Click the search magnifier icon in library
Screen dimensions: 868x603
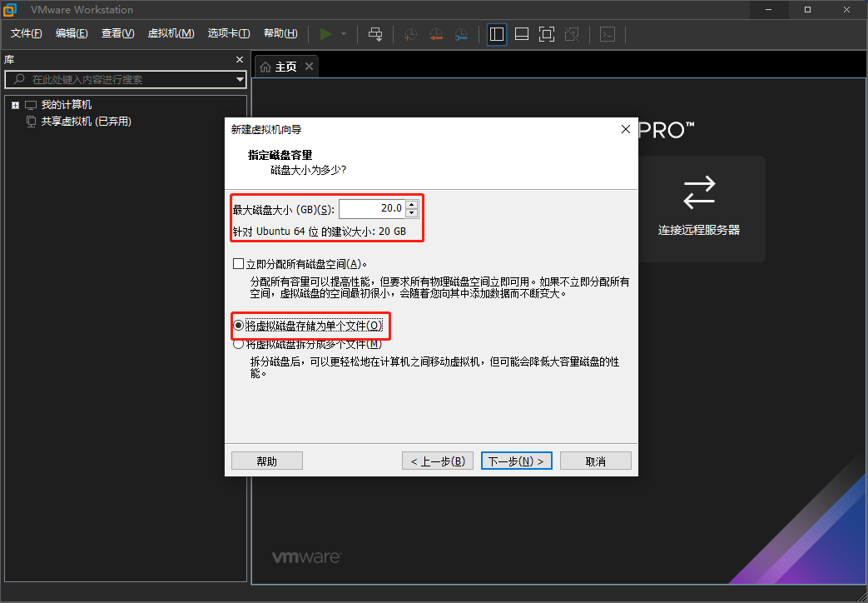coord(19,79)
